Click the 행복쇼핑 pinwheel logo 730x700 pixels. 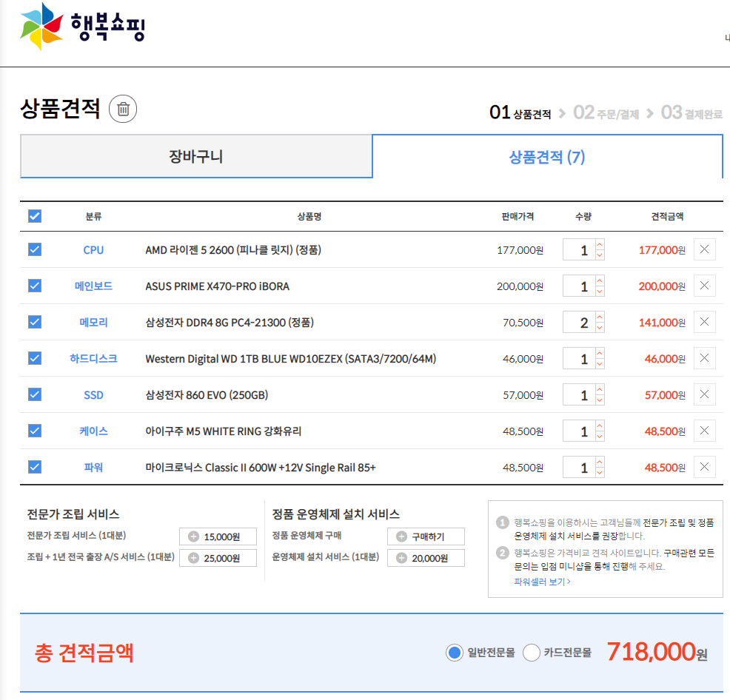point(41,26)
